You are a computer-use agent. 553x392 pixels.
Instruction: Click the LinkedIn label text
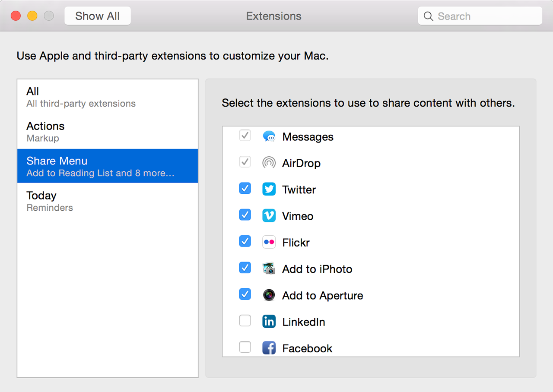coord(303,322)
